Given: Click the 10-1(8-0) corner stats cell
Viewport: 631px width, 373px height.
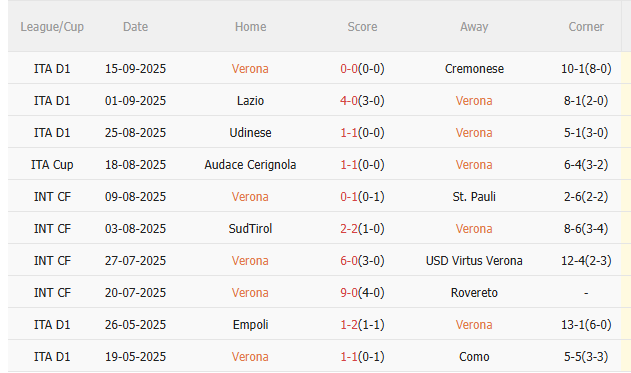Looking at the screenshot, I should (x=586, y=69).
